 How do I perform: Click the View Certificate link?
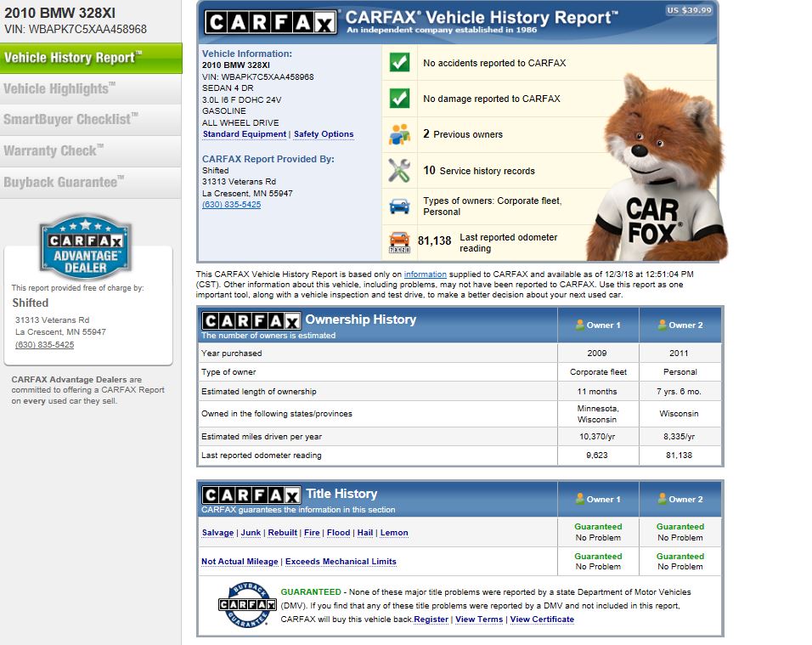(x=542, y=620)
